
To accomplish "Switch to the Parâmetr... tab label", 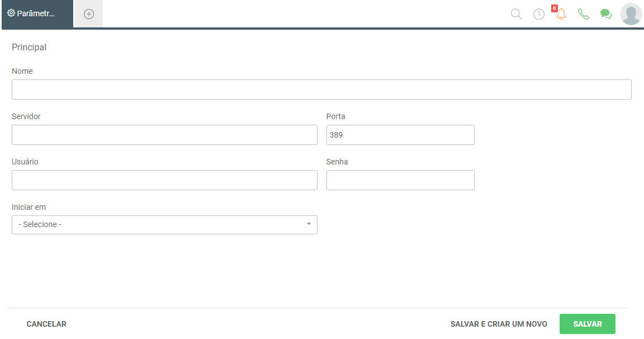I will click(36, 13).
